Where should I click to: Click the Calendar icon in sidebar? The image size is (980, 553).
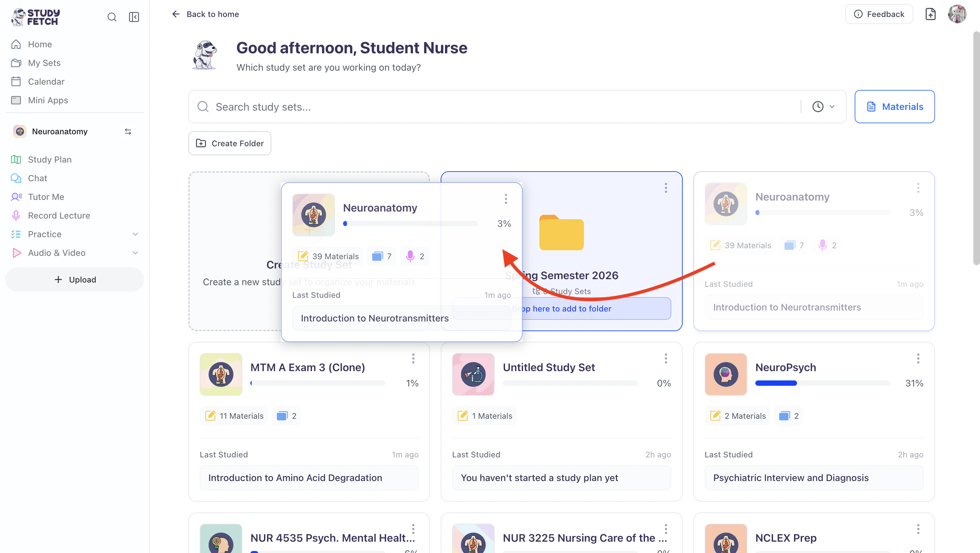[x=16, y=81]
